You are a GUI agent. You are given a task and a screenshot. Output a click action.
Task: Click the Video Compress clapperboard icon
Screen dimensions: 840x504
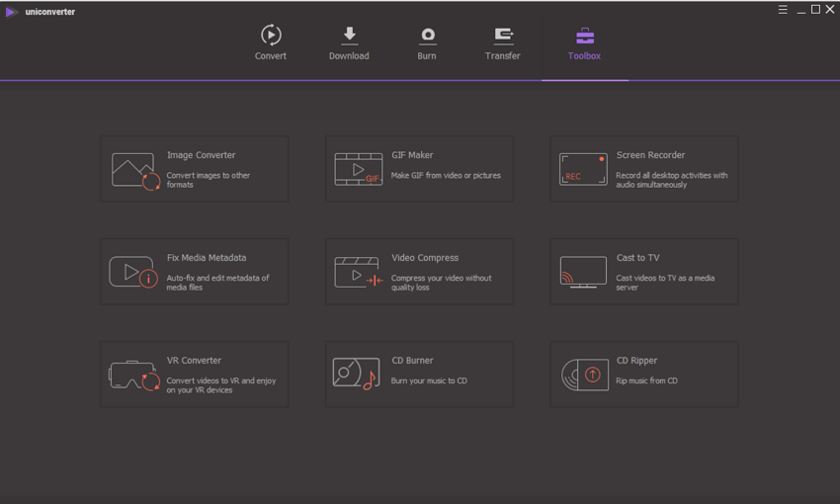359,272
